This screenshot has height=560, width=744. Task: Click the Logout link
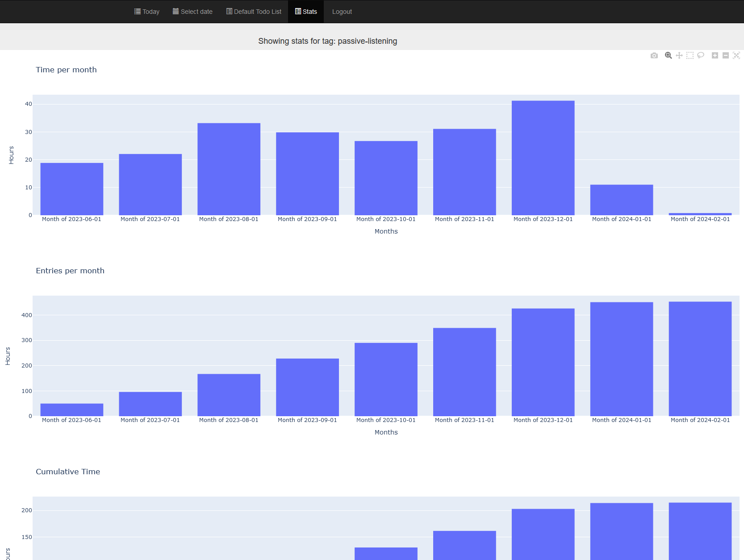click(x=342, y=12)
